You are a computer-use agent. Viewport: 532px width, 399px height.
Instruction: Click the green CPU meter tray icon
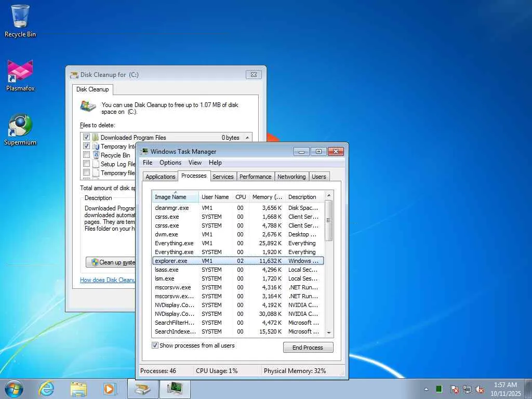tap(439, 389)
